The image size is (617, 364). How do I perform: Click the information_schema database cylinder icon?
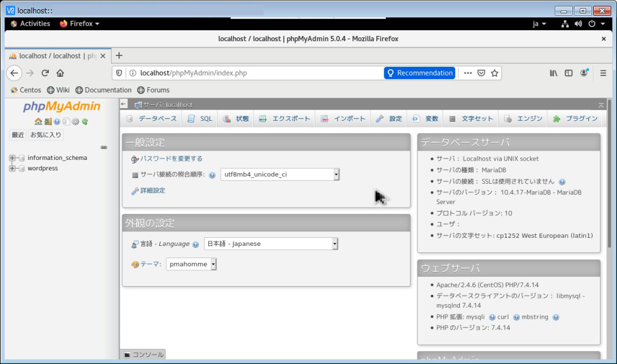coord(22,158)
